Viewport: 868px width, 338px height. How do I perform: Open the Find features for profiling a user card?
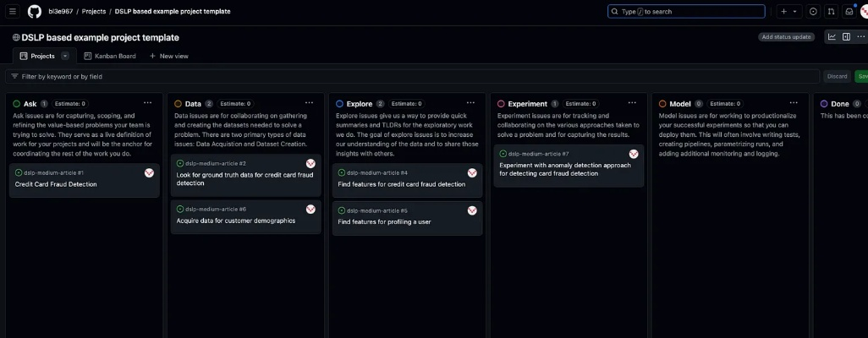[384, 221]
